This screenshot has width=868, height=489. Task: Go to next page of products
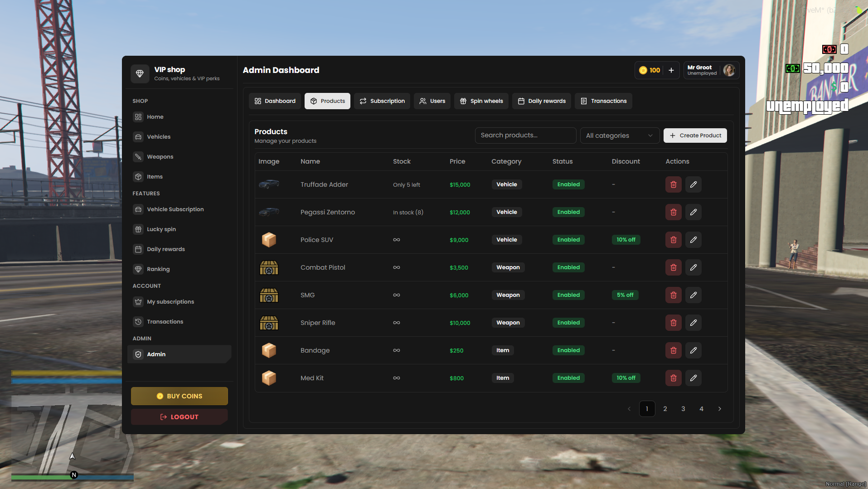tap(719, 409)
